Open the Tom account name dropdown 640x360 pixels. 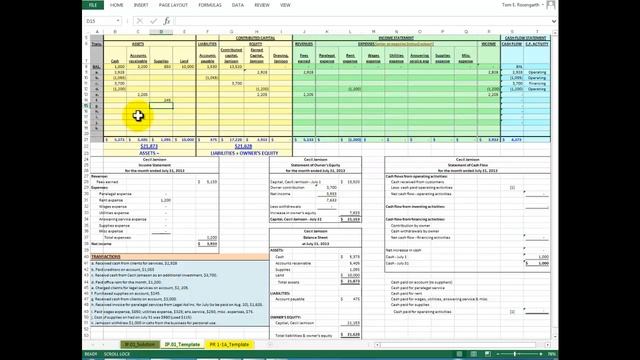[x=523, y=5]
